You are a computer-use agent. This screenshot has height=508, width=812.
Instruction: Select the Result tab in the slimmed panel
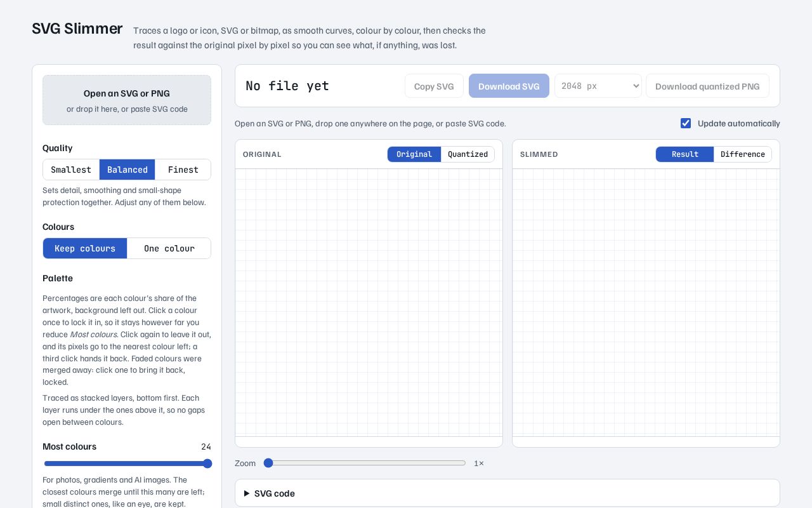point(685,154)
